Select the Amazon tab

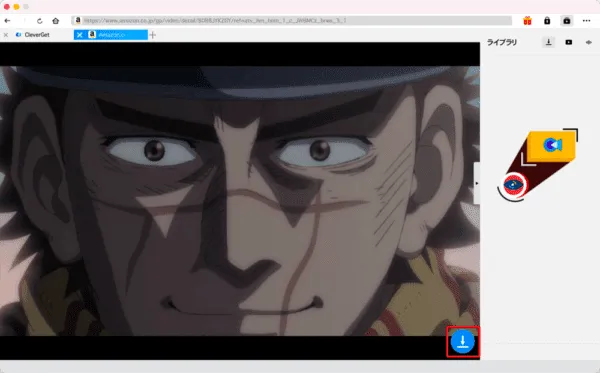coord(112,35)
